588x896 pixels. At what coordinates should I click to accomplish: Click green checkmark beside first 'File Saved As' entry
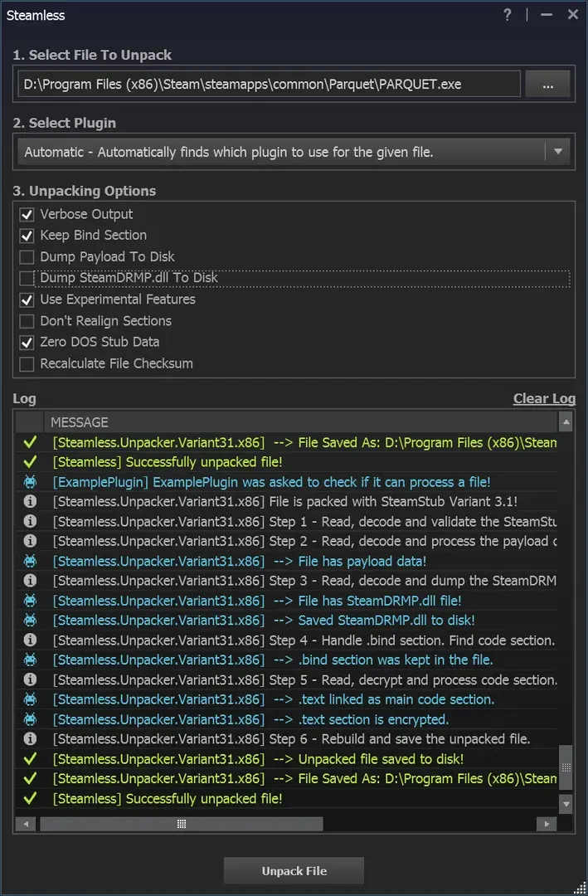(30, 442)
